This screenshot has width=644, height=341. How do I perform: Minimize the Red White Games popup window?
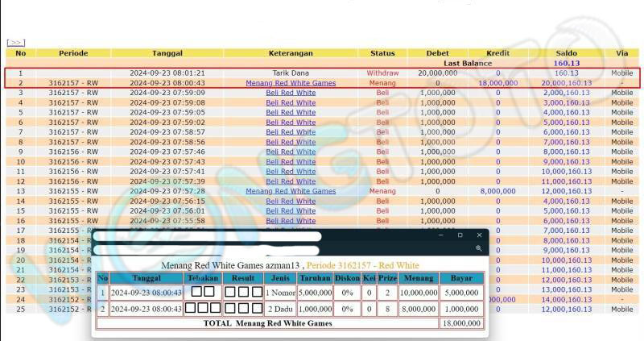click(x=440, y=235)
